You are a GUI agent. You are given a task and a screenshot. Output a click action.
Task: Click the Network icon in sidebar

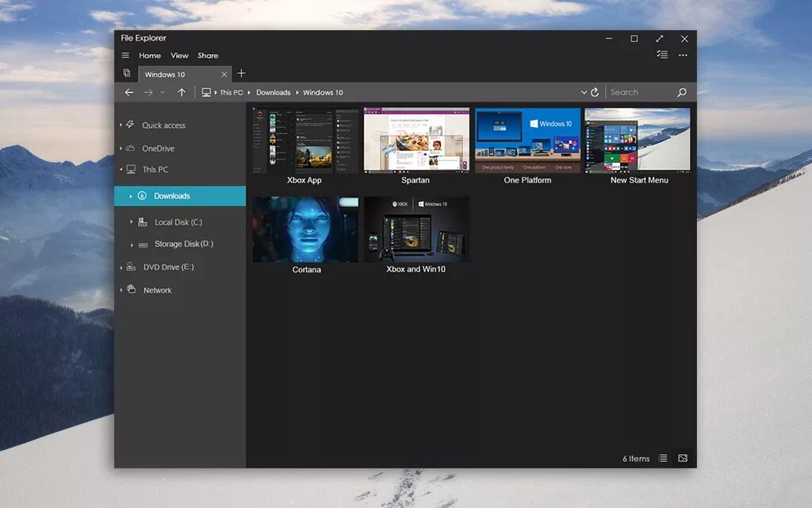132,289
